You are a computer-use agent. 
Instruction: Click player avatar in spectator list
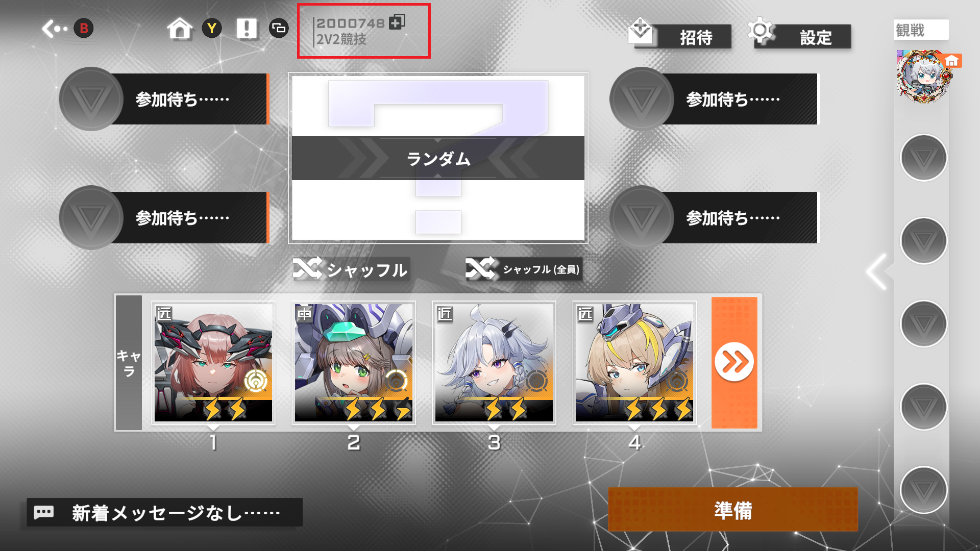(x=923, y=77)
